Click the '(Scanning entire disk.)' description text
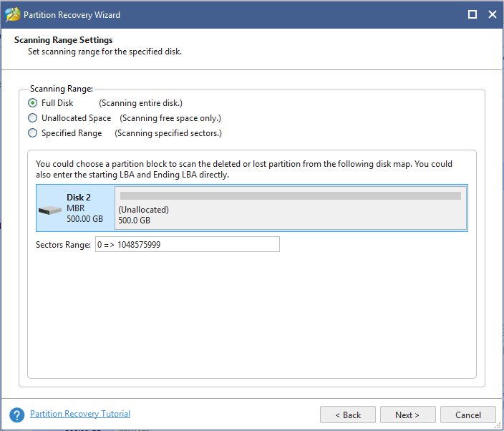The width and height of the screenshot is (504, 431). click(x=140, y=103)
